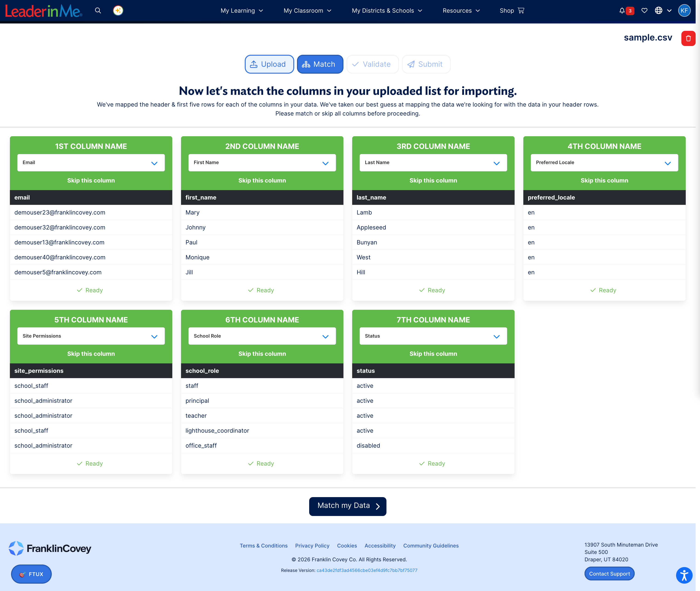This screenshot has width=700, height=591.
Task: Click the sparkle star icon in header
Action: click(x=118, y=10)
